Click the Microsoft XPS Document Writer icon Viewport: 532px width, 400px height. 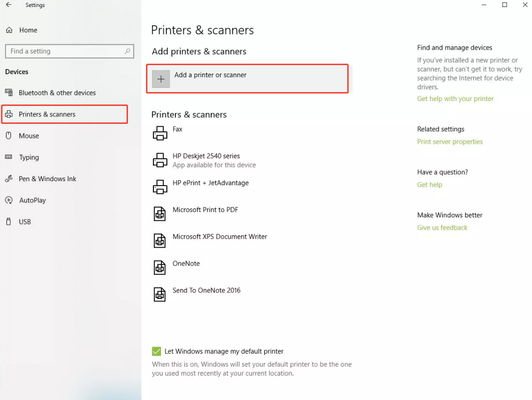(x=159, y=241)
